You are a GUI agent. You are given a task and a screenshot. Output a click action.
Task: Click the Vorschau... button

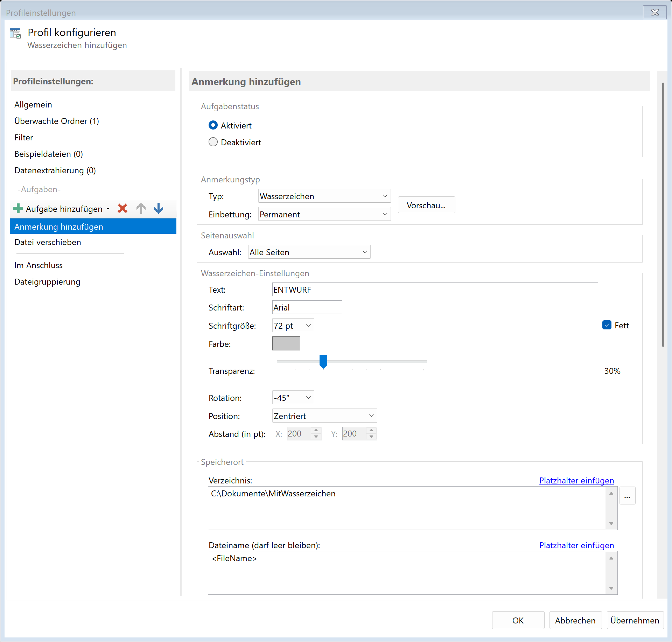[x=426, y=205]
